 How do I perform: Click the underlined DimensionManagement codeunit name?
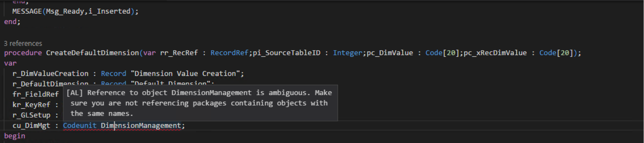pyautogui.click(x=141, y=126)
